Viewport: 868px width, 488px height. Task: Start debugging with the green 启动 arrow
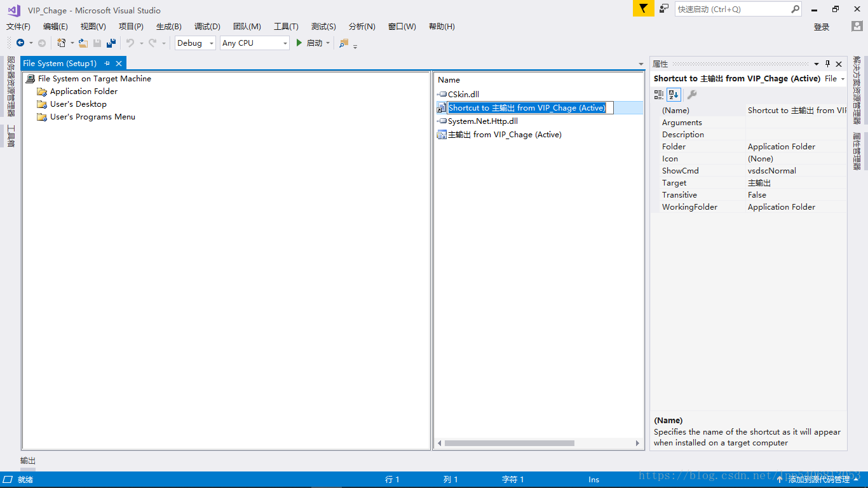[299, 43]
